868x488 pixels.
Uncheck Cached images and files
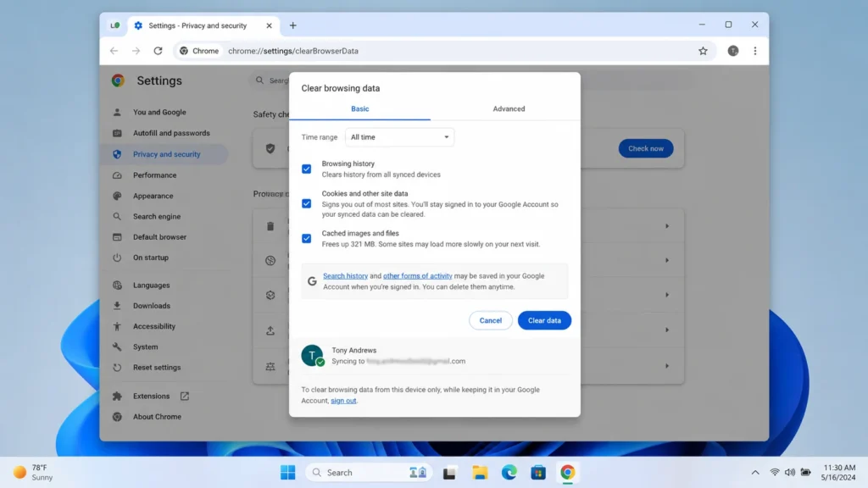pyautogui.click(x=306, y=238)
